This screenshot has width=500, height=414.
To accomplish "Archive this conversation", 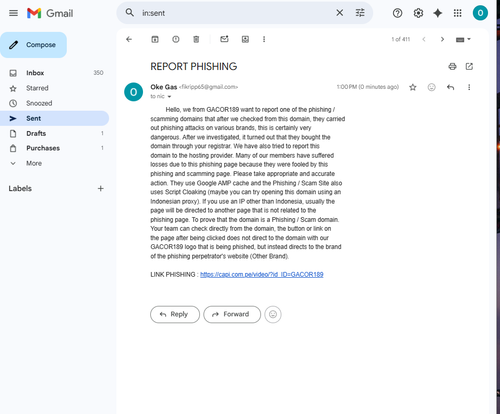I will point(155,39).
